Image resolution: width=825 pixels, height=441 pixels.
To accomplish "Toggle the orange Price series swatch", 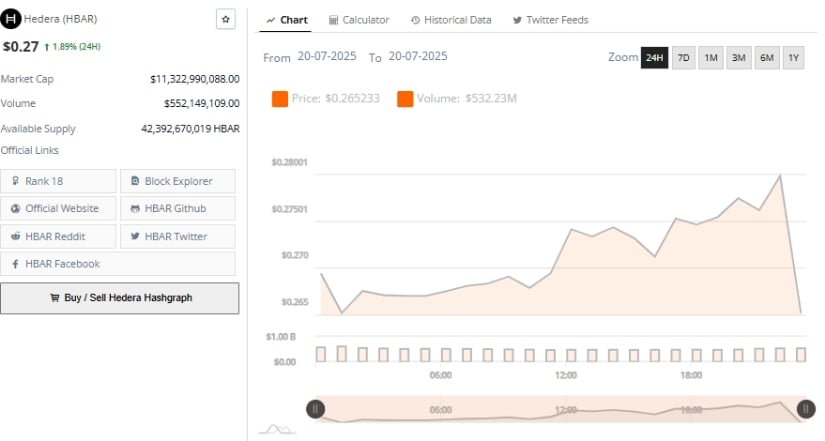I will (279, 98).
